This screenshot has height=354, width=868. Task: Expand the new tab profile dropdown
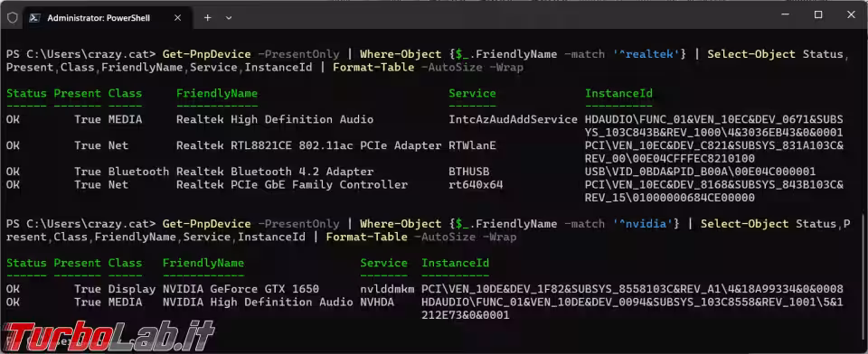point(229,18)
